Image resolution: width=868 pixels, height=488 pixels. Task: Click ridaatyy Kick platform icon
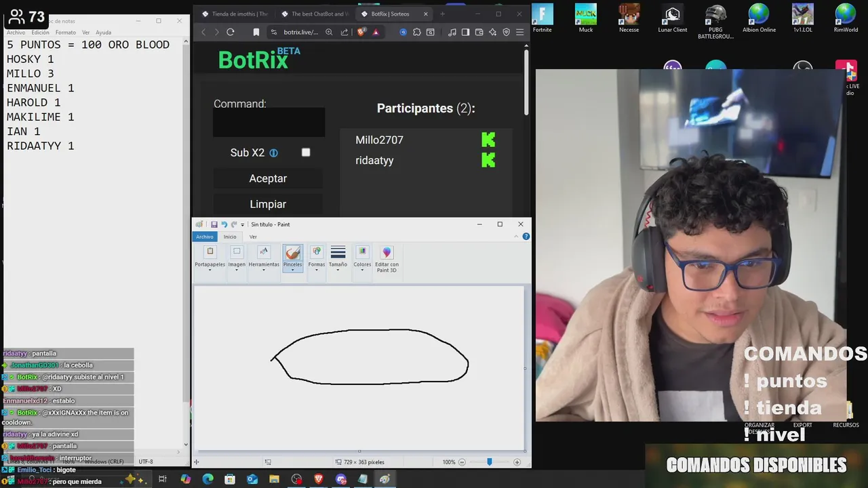point(488,160)
